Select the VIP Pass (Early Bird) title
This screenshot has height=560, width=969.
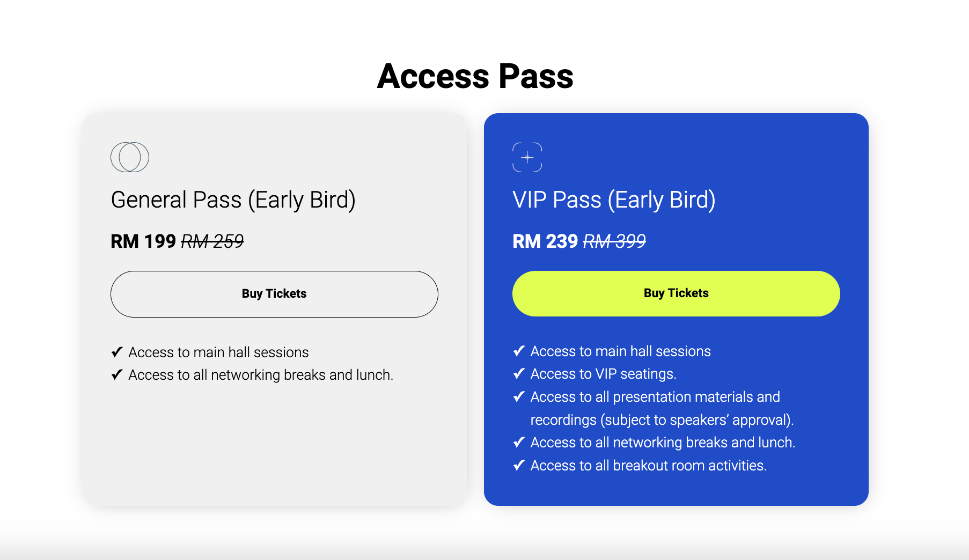coord(614,200)
